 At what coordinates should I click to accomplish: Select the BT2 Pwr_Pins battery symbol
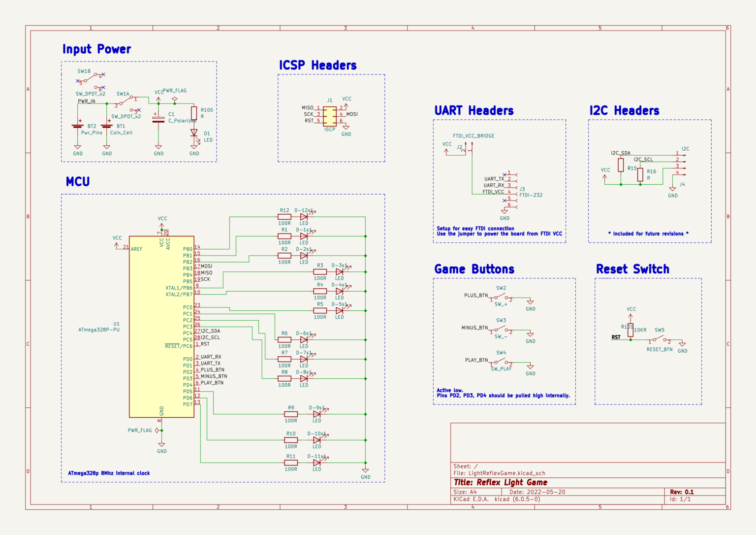pos(78,126)
